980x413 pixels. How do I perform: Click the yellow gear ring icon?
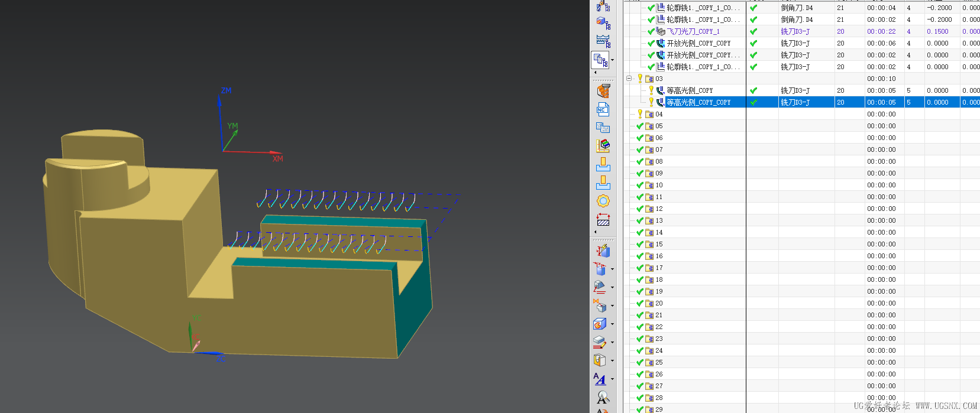tap(603, 201)
